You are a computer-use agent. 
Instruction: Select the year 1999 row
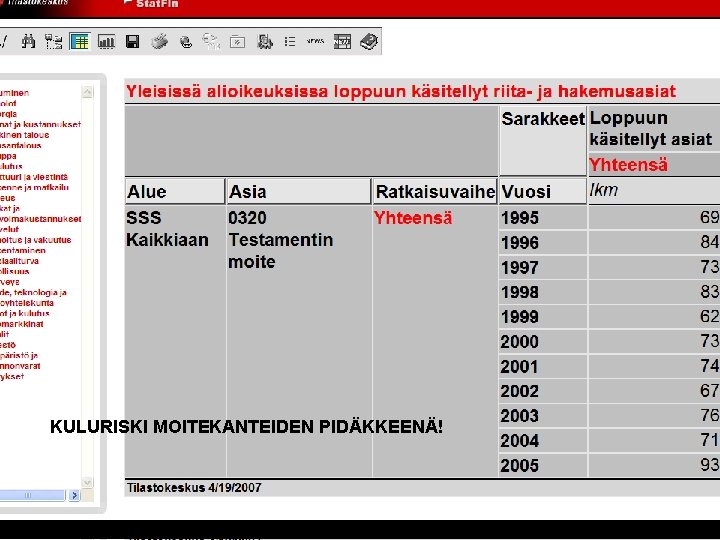coord(543,317)
